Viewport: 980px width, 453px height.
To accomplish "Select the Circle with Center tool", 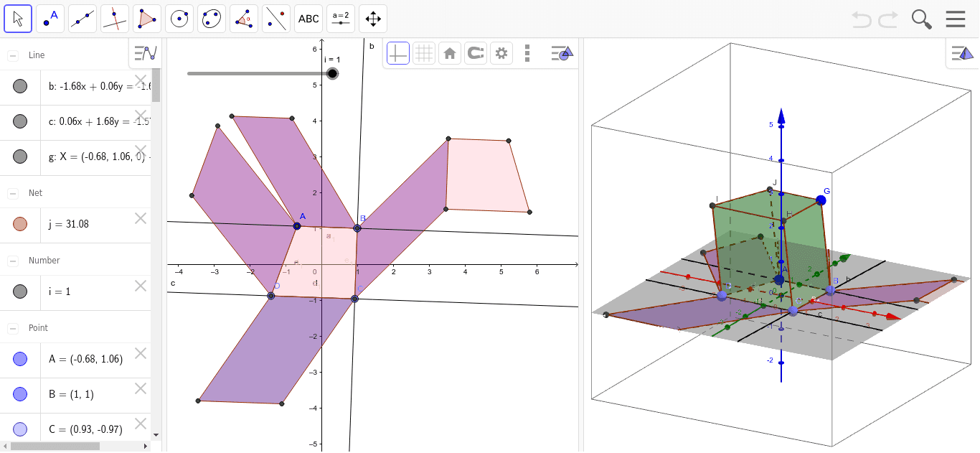I will 179,18.
